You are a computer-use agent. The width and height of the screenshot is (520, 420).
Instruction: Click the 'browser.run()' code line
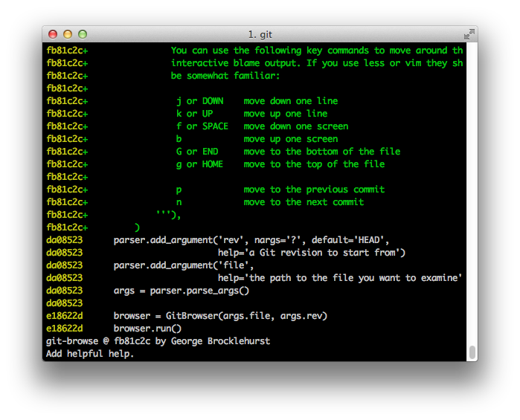coord(147,329)
